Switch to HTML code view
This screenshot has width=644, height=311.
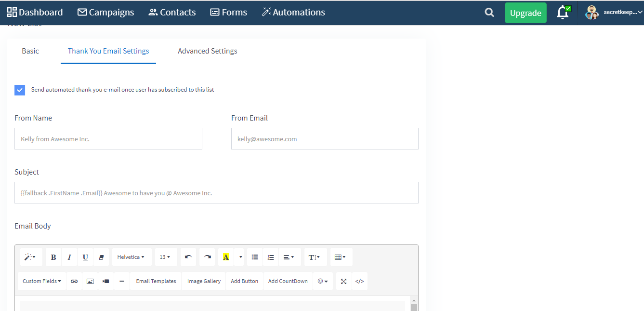coord(359,281)
